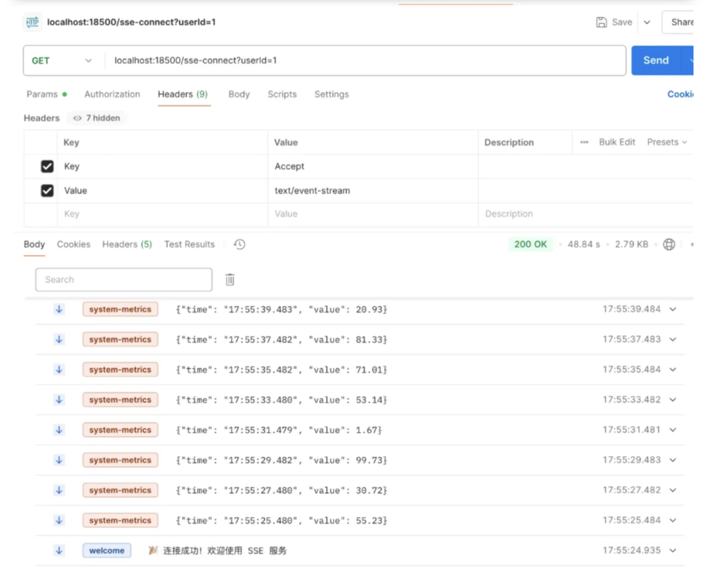Select the request Headers (9) tab
The height and width of the screenshot is (588, 726).
pos(183,94)
